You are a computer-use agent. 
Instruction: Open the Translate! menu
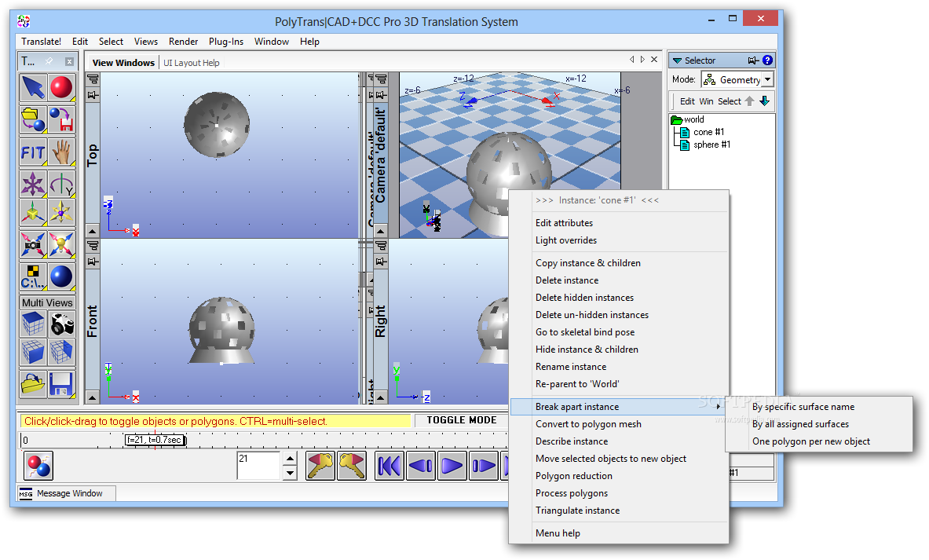pyautogui.click(x=42, y=42)
